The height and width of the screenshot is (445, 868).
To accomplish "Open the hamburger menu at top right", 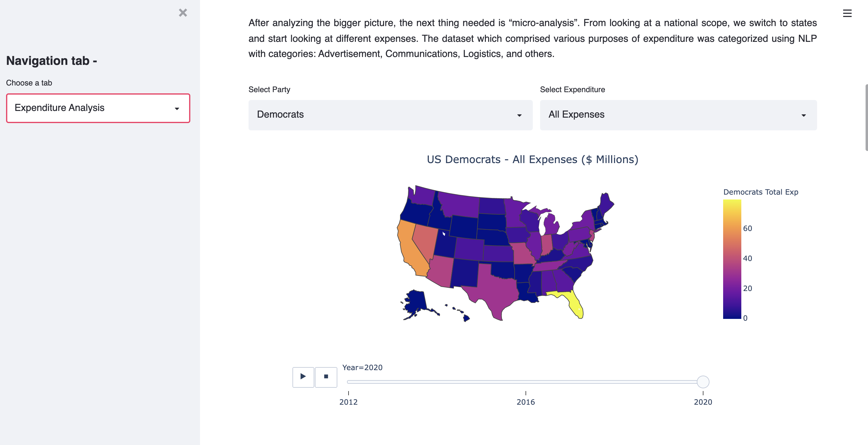I will coord(847,13).
